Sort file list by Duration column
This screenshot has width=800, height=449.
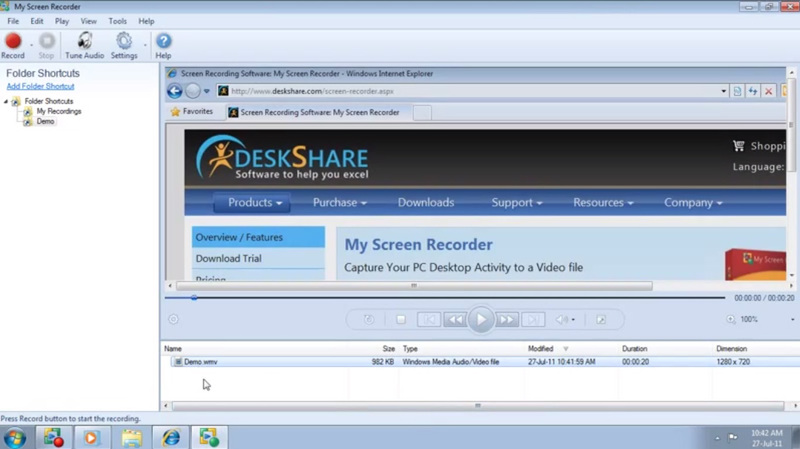tap(634, 349)
